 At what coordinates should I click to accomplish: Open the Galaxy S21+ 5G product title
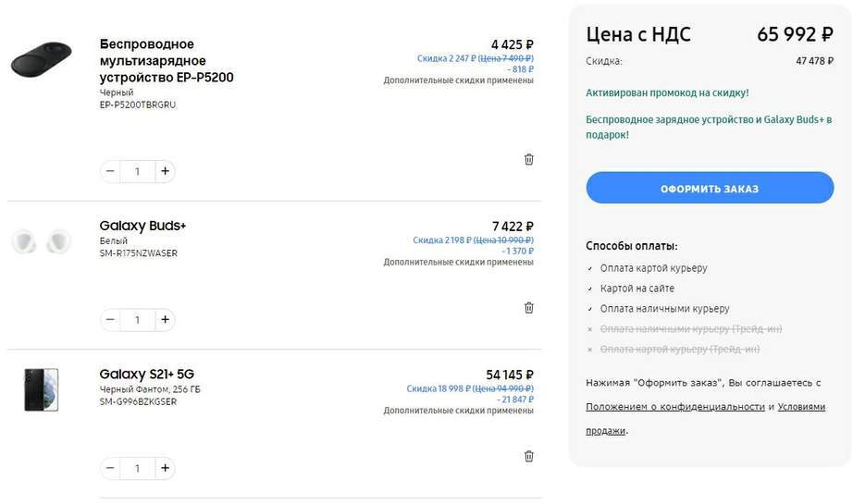(147, 375)
